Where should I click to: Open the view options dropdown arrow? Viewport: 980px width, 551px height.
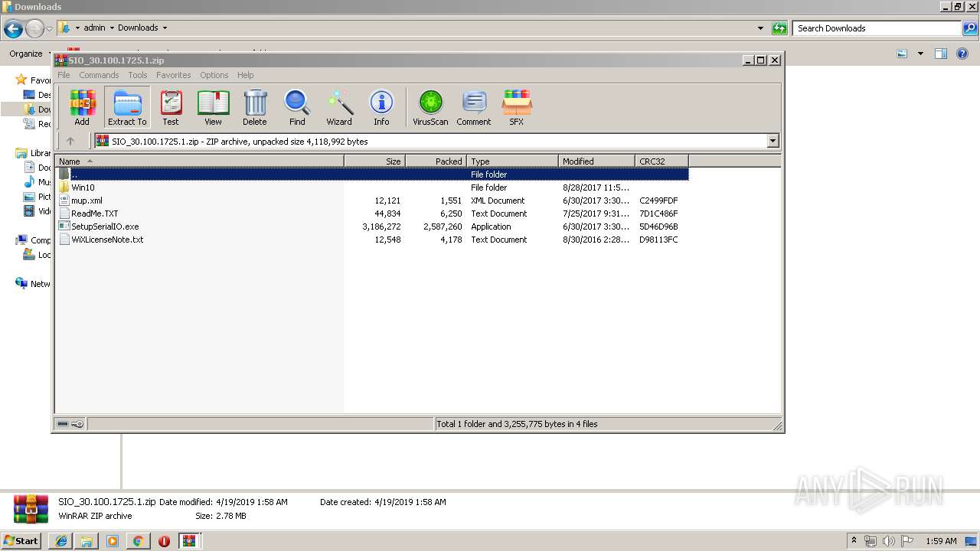click(920, 54)
